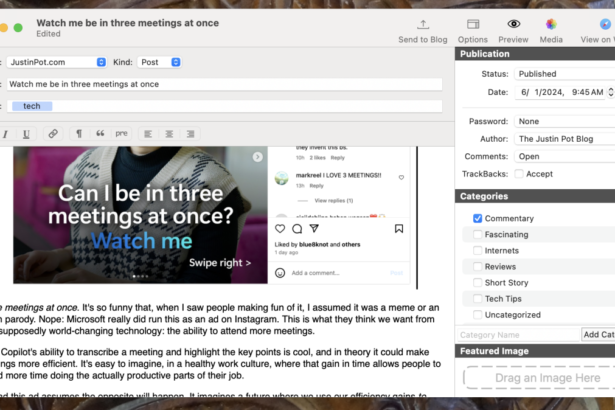Open the Preview eye icon
615x410 pixels.
[513, 24]
